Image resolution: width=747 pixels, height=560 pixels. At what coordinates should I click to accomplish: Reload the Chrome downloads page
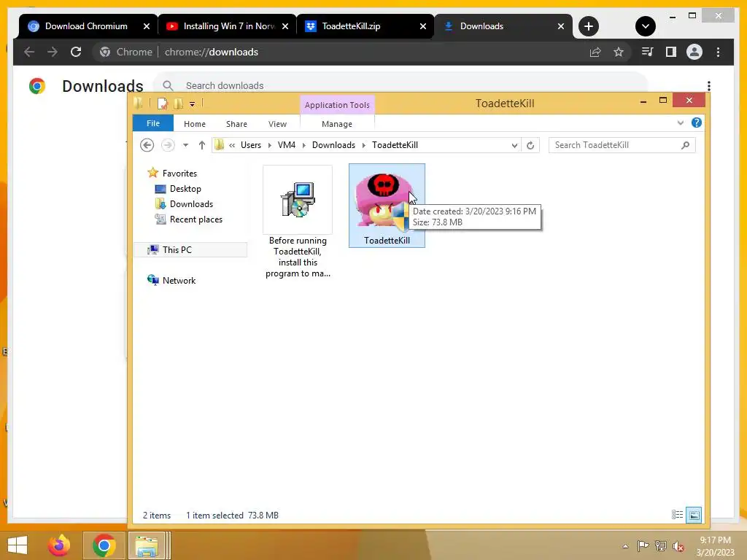[76, 52]
